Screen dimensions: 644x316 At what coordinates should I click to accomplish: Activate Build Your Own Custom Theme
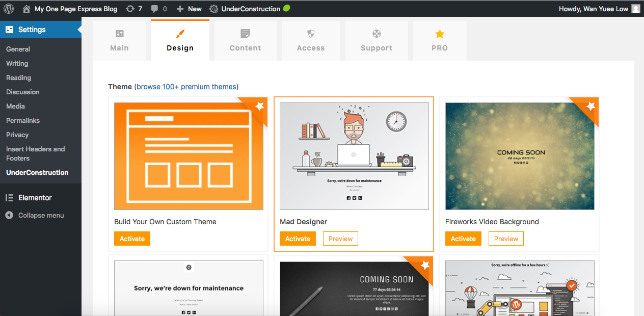[132, 239]
